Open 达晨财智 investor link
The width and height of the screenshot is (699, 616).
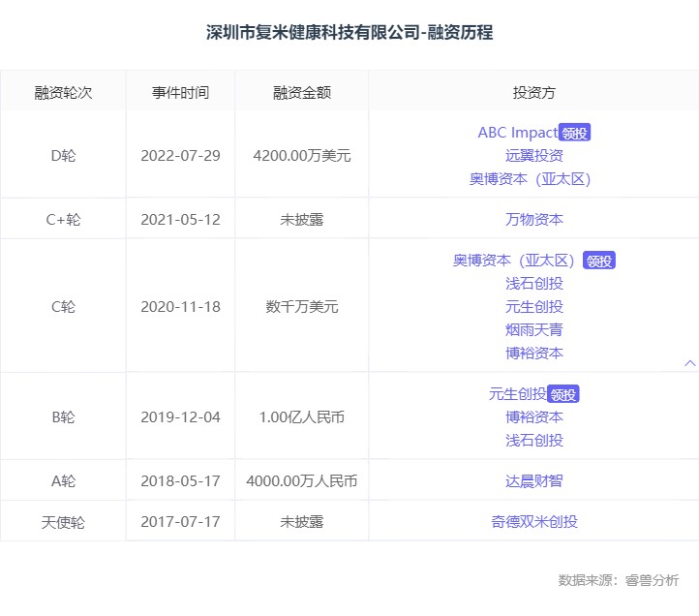pos(534,480)
